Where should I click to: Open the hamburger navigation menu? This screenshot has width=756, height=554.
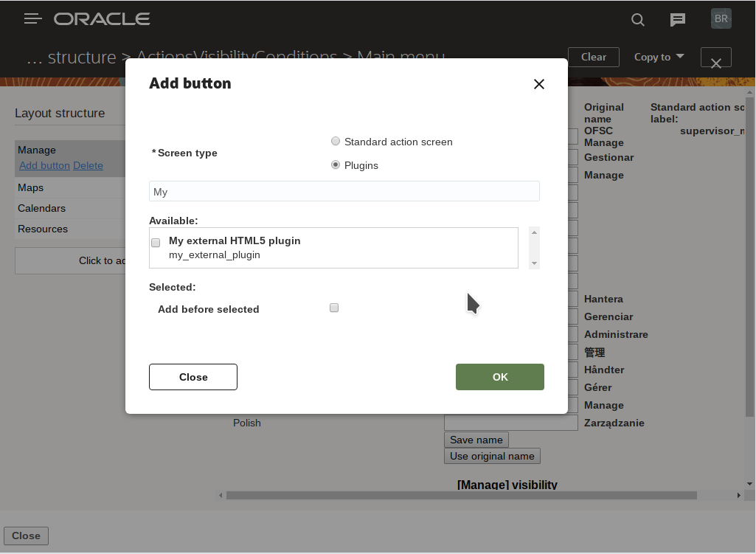(32, 18)
